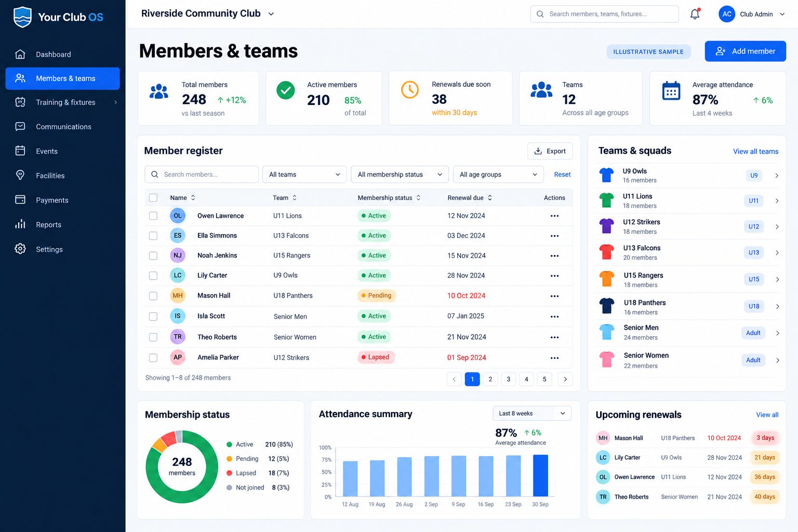Open Reports in the sidebar
798x532 pixels.
click(62, 224)
